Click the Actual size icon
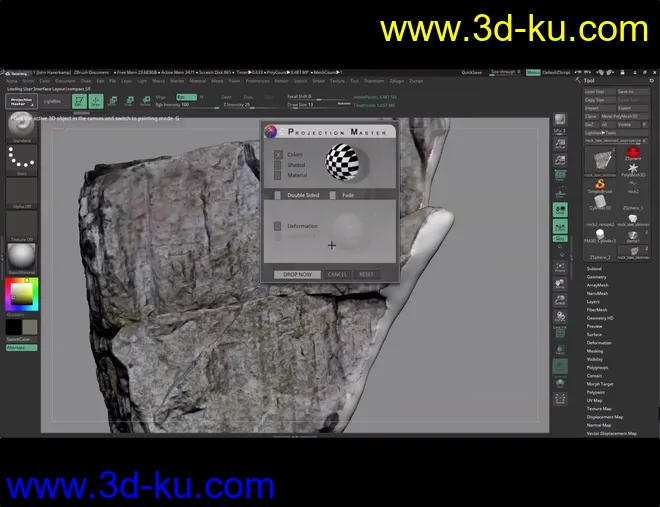Image resolution: width=660 pixels, height=507 pixels. (x=560, y=143)
